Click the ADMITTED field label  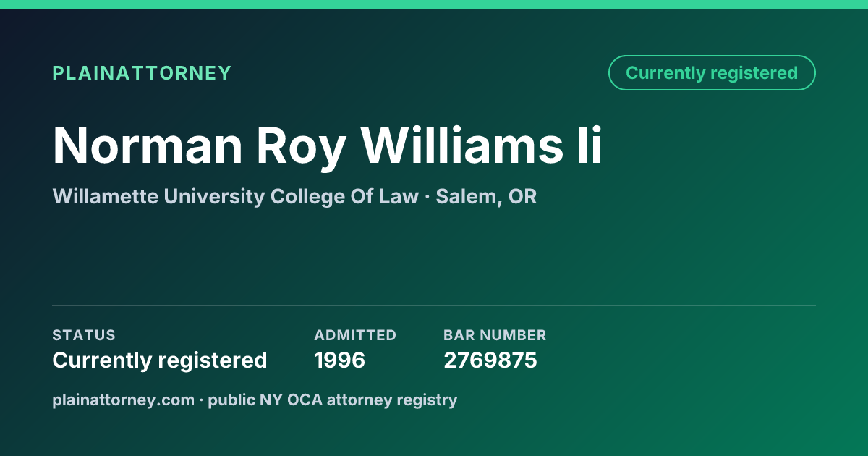point(355,335)
